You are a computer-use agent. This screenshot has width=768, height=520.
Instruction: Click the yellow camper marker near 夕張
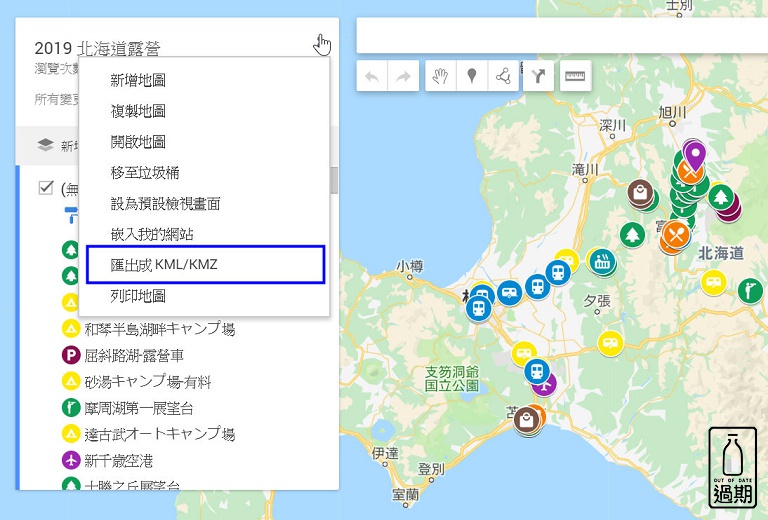tap(610, 342)
